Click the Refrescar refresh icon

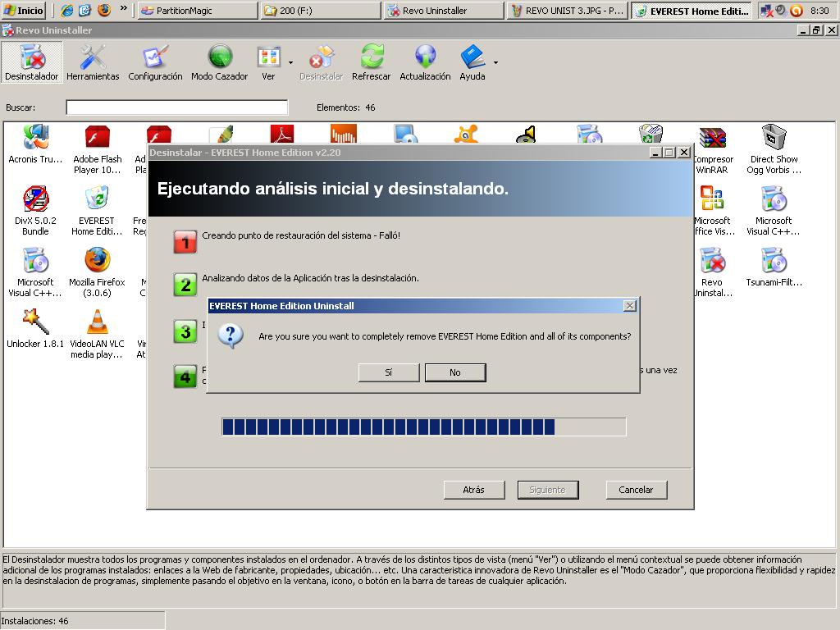(x=372, y=62)
